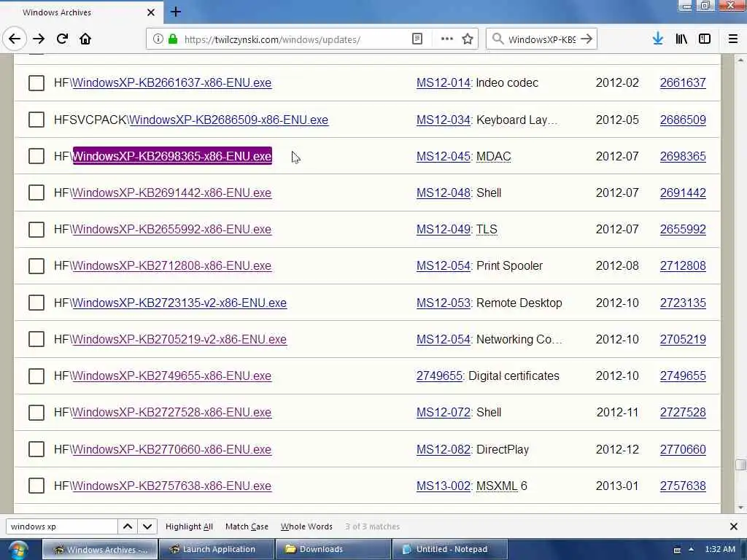Go back to the previous page

15,39
